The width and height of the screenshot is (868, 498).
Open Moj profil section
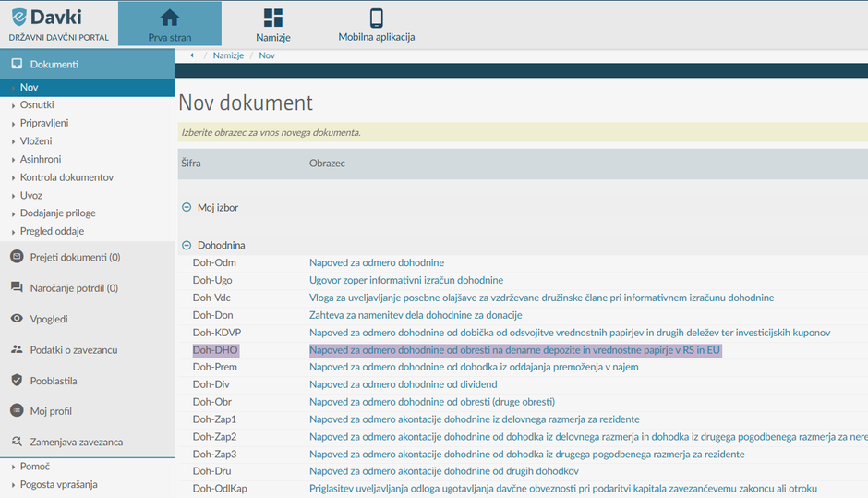coord(50,411)
